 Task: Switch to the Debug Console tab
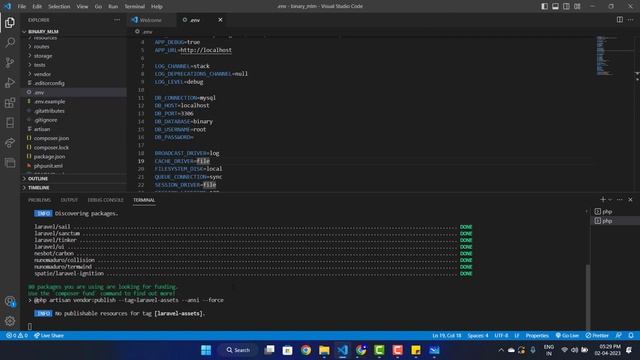(105, 200)
